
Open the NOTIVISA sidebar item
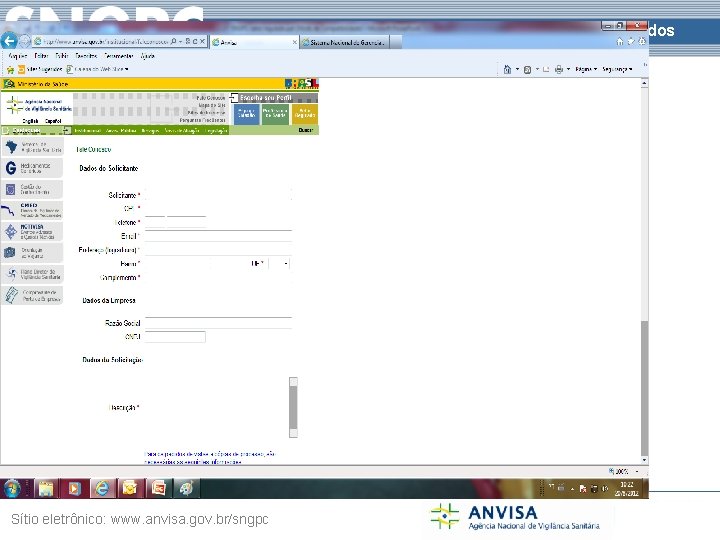click(x=32, y=231)
